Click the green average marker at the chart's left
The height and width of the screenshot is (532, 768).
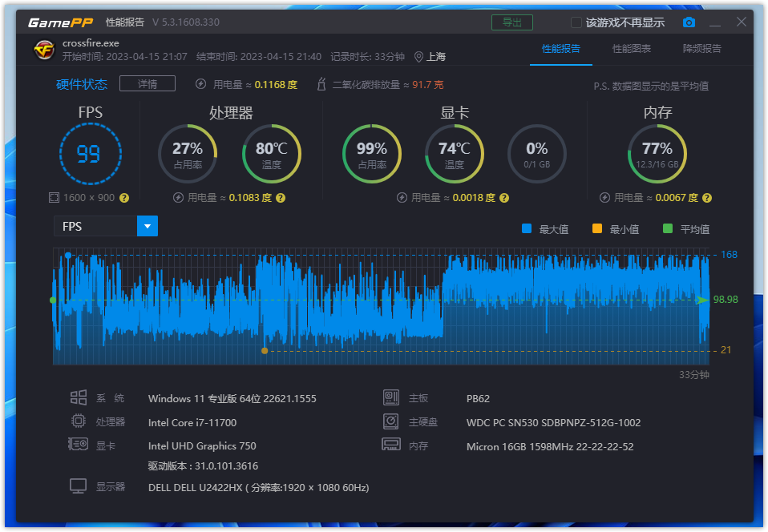[53, 300]
